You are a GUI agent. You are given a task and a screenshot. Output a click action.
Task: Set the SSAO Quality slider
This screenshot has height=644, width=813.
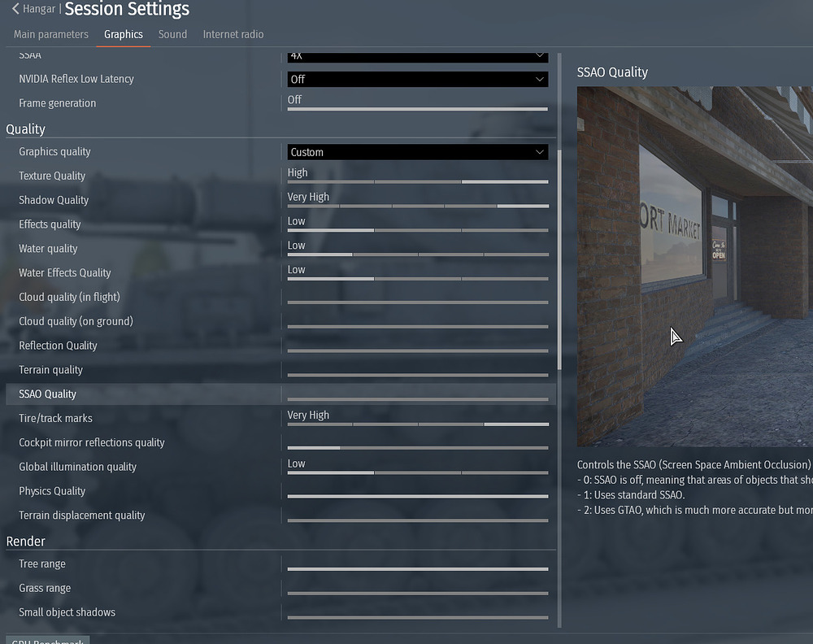click(417, 399)
